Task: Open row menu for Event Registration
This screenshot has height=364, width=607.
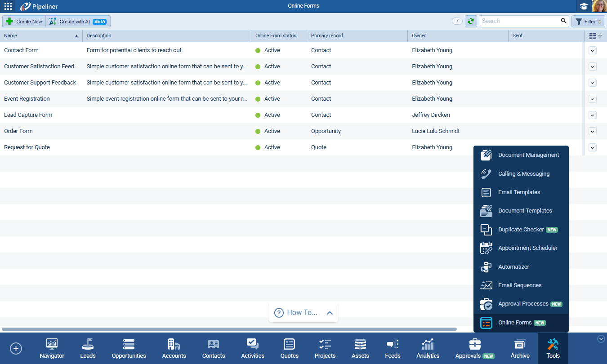Action: pos(592,99)
